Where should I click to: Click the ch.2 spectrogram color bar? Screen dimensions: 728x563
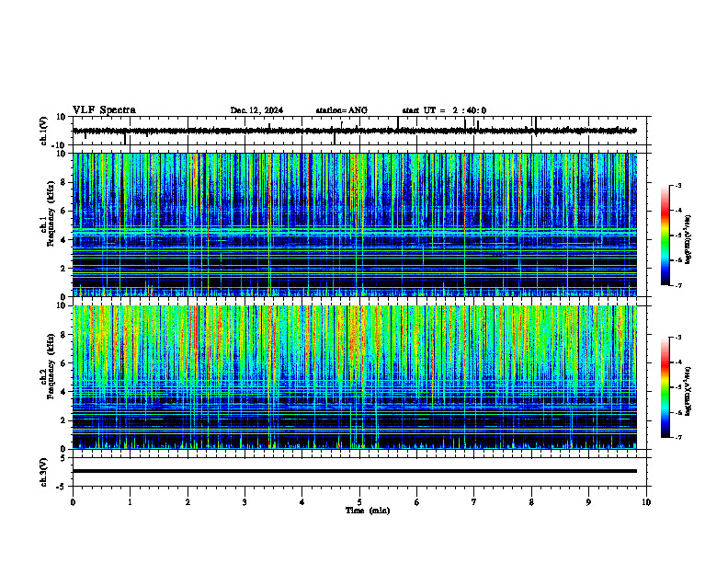[665, 387]
